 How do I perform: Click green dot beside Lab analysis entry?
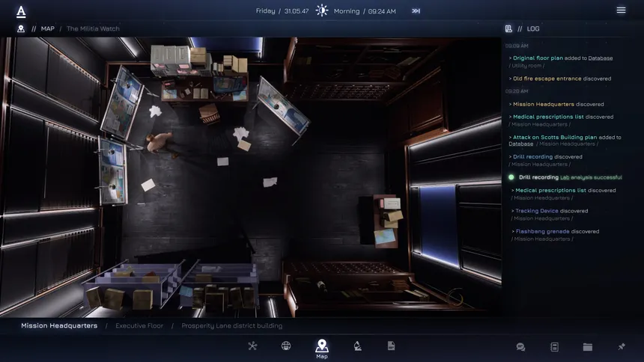coord(511,177)
